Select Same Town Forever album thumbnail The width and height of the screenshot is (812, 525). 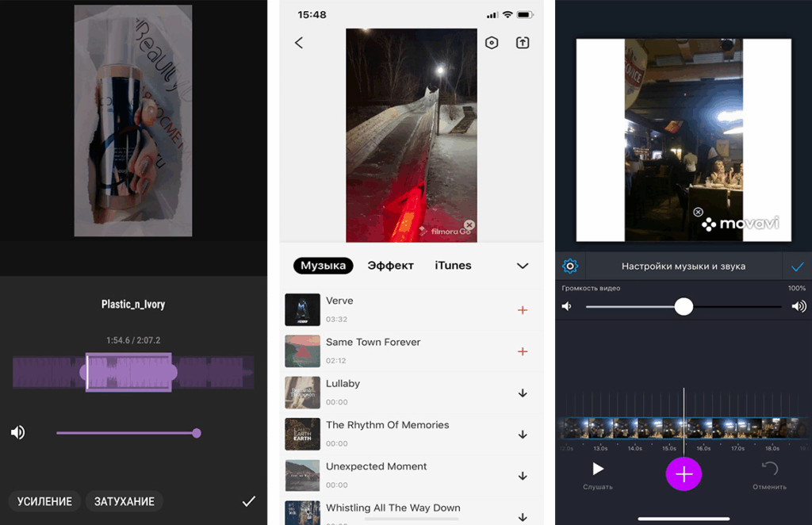tap(302, 351)
